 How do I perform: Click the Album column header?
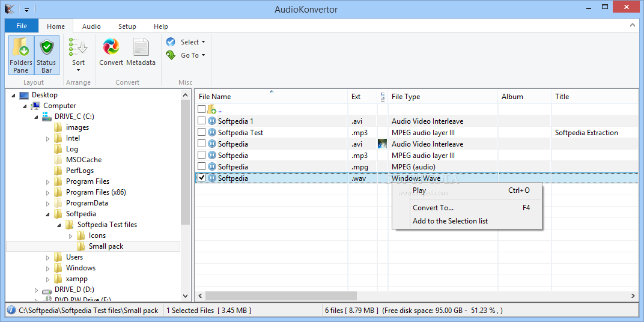[x=524, y=97]
